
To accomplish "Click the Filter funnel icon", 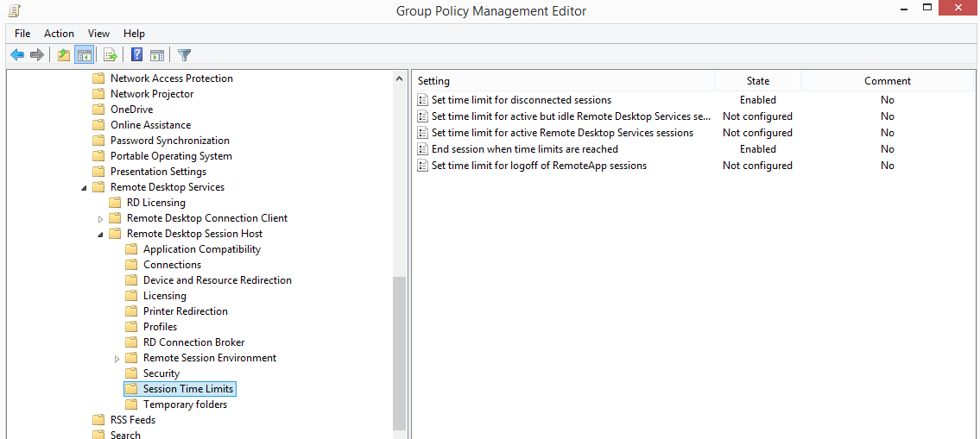I will pyautogui.click(x=184, y=55).
